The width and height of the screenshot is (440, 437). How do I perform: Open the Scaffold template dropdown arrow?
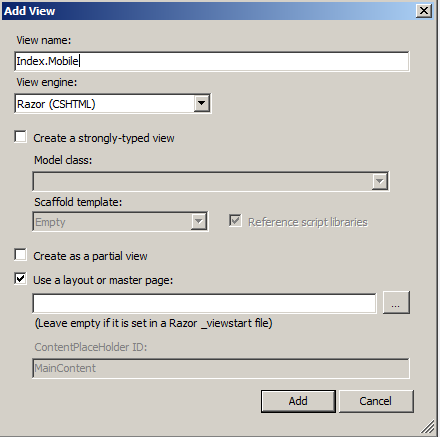tap(199, 221)
